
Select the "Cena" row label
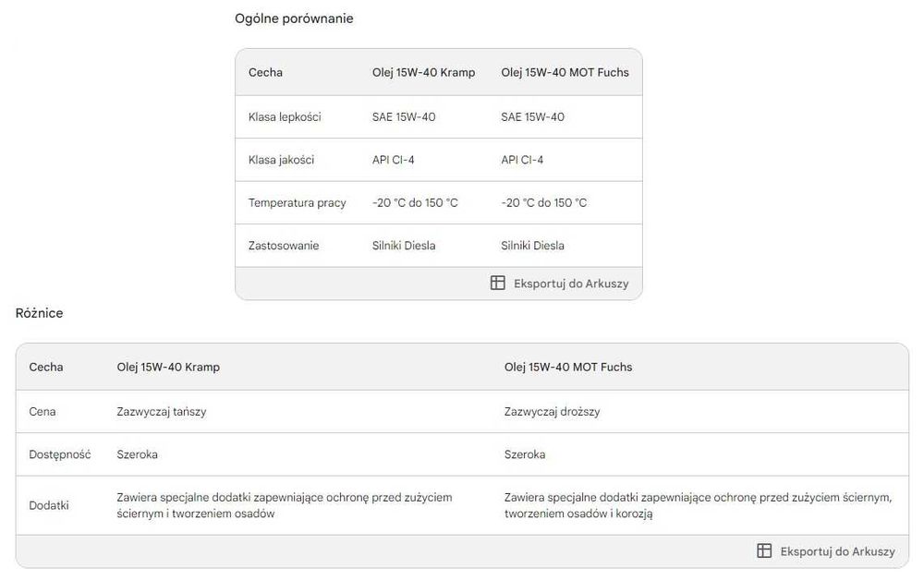tap(43, 412)
